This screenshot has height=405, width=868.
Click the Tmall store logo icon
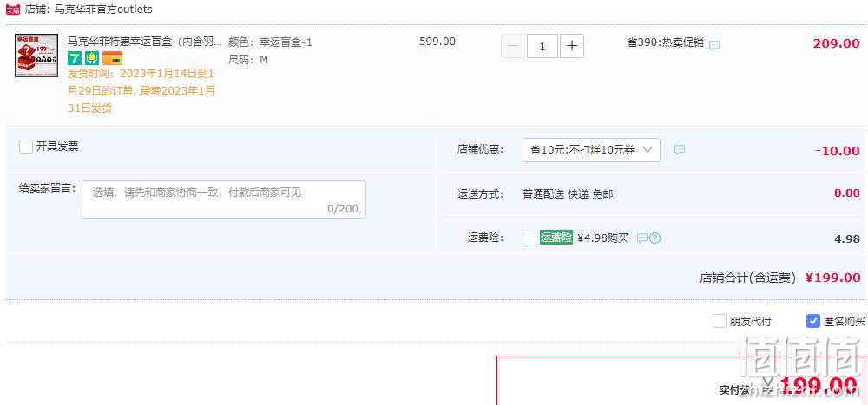point(13,10)
